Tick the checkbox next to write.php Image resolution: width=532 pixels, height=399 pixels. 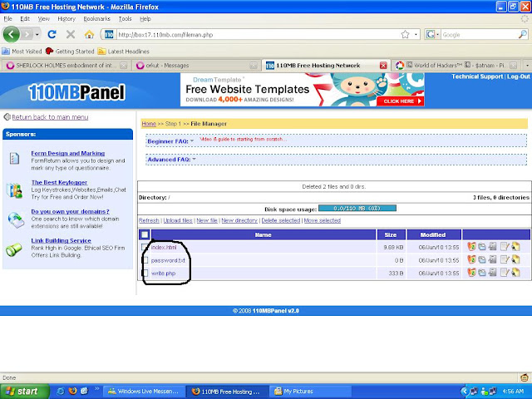pos(145,273)
